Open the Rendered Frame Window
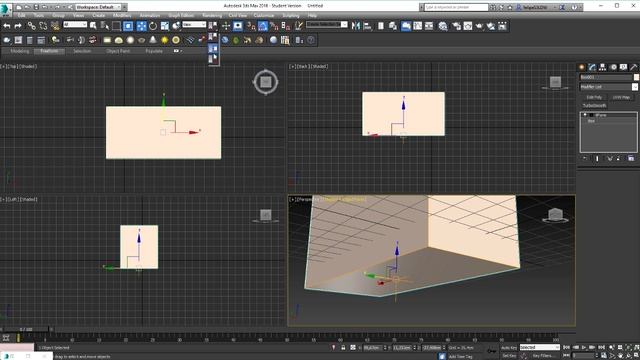 [468, 26]
